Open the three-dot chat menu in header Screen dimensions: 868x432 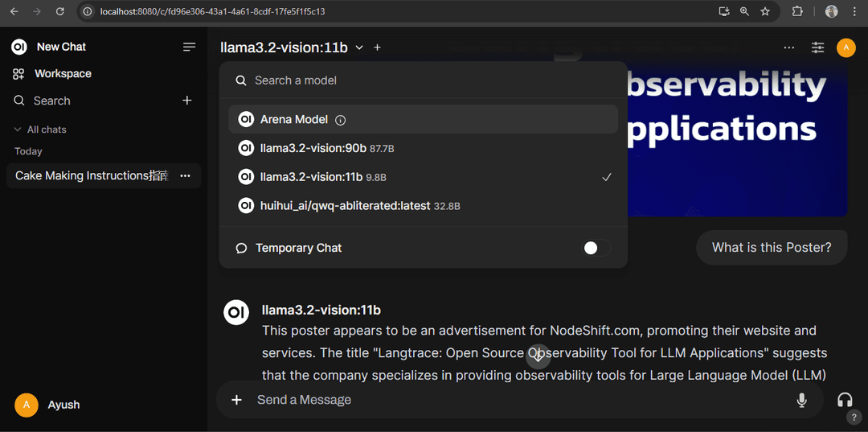pos(789,47)
